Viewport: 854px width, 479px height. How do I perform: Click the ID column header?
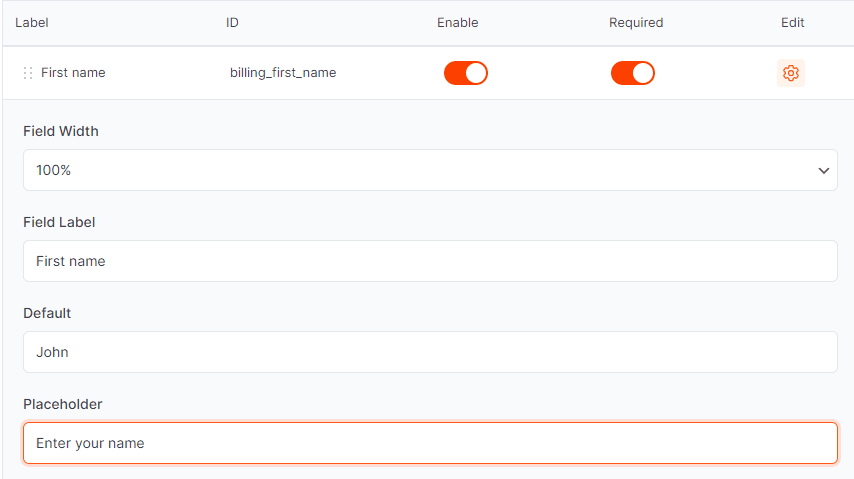[x=232, y=22]
